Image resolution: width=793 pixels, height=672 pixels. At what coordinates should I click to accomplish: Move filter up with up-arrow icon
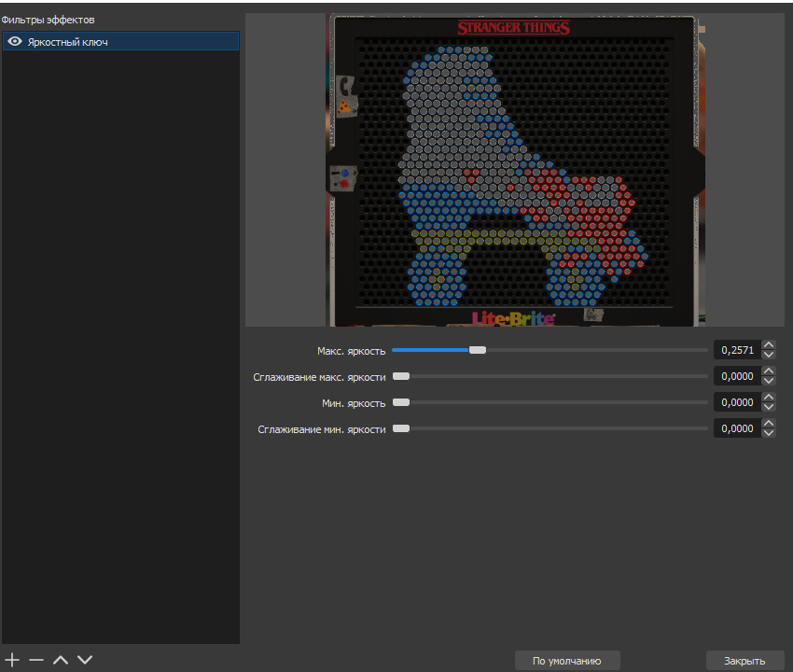61,660
